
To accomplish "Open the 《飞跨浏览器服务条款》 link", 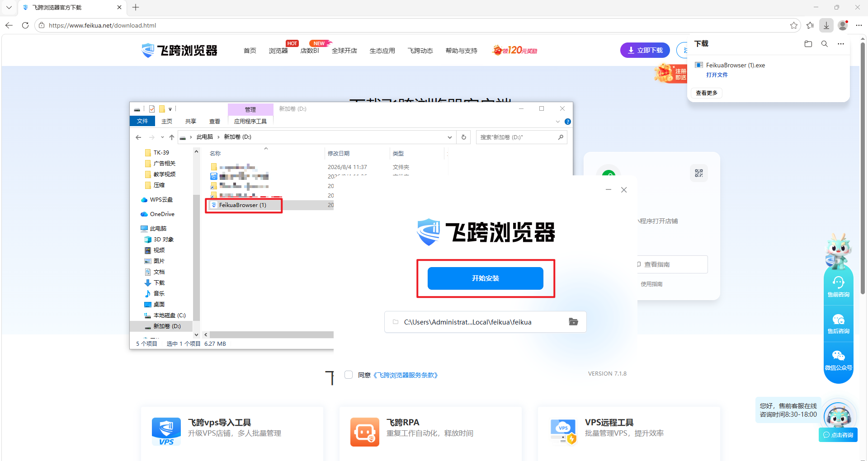I will pos(405,375).
